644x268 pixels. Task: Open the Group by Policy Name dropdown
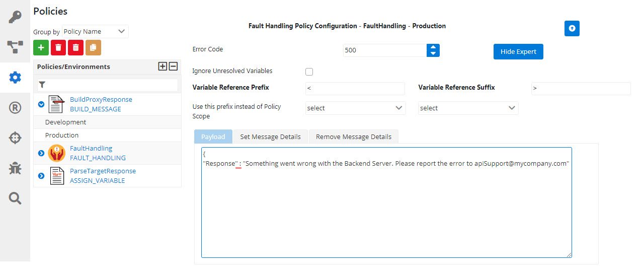[95, 31]
